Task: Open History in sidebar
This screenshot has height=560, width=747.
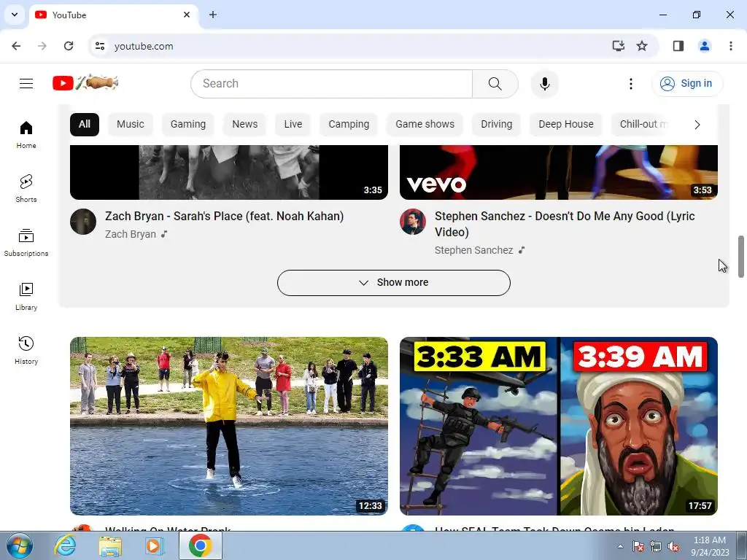Action: (26, 350)
